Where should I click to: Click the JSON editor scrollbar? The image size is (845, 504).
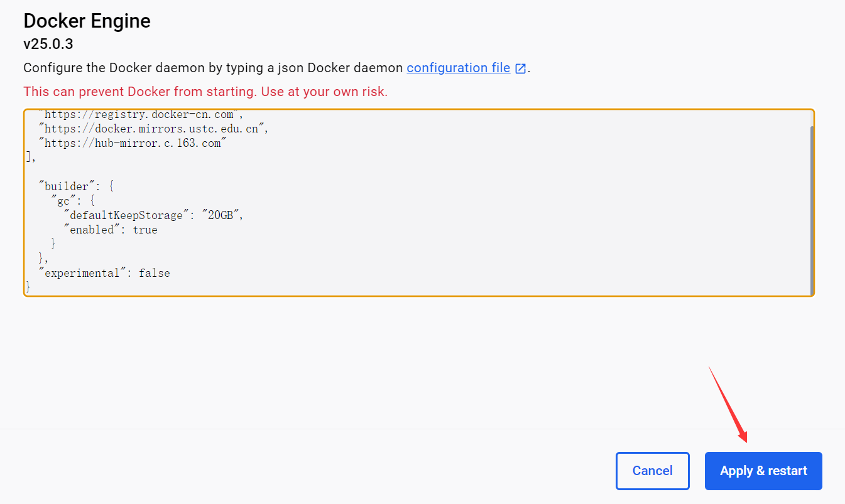pyautogui.click(x=812, y=210)
